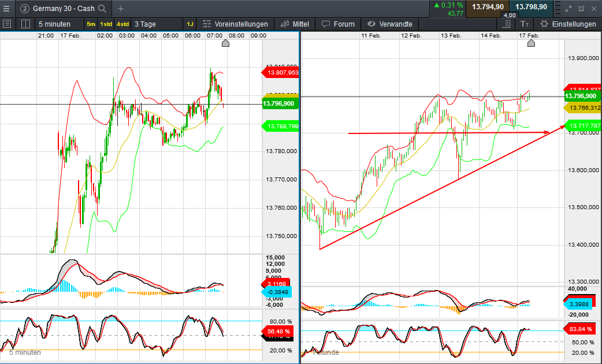
Task: Click the 0,31 % change indicator
Action: pyautogui.click(x=448, y=5)
